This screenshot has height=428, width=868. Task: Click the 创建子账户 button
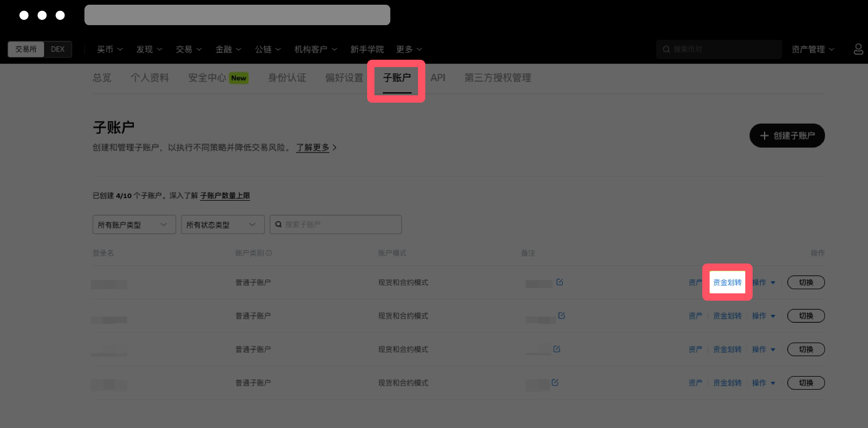(x=787, y=136)
